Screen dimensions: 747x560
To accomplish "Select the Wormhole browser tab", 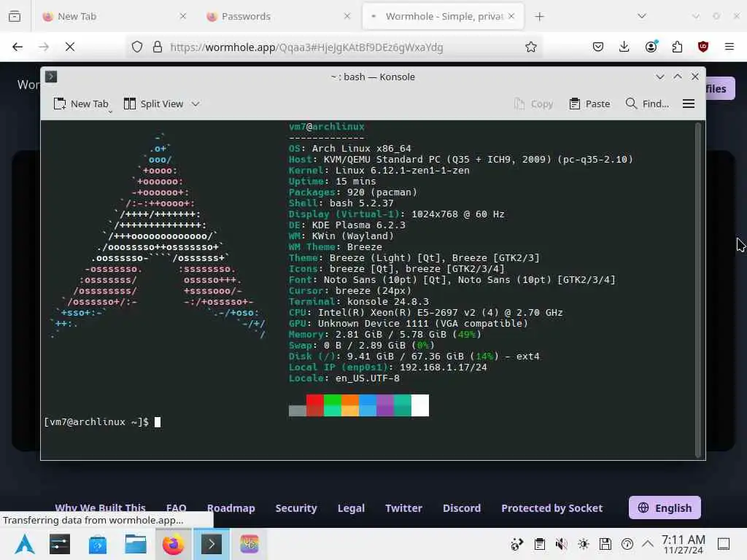I will [x=443, y=16].
